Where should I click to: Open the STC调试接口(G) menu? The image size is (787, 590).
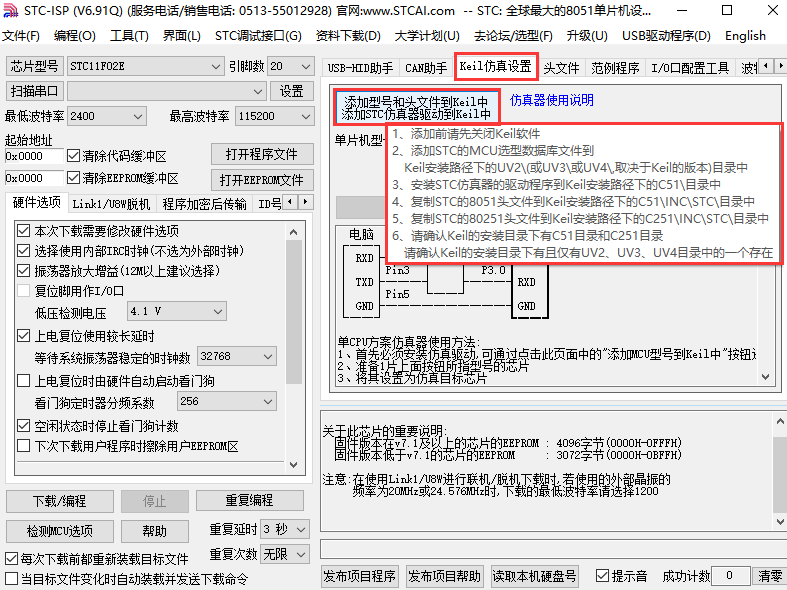point(258,36)
